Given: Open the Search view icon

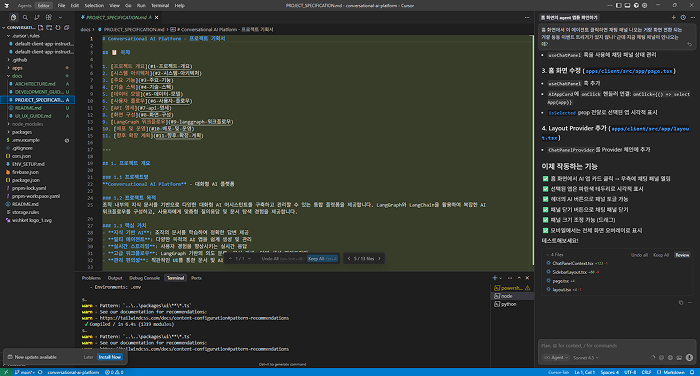Looking at the screenshot, I should [x=25, y=17].
